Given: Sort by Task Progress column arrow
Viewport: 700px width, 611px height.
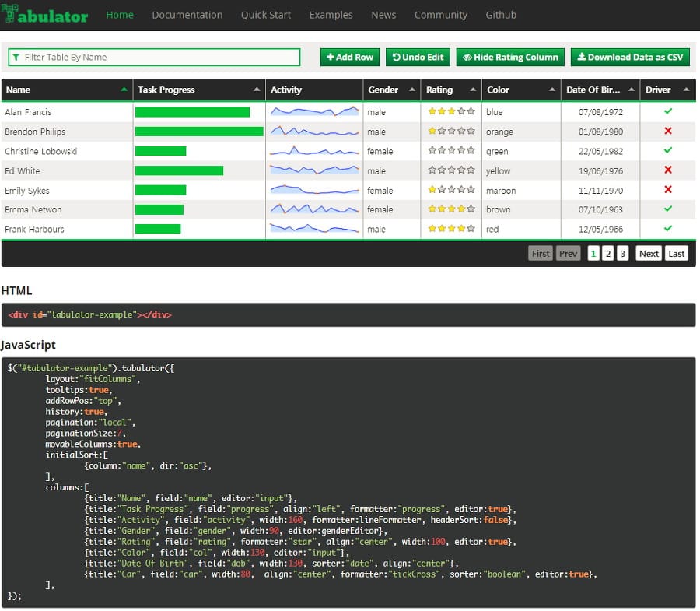Looking at the screenshot, I should click(257, 90).
